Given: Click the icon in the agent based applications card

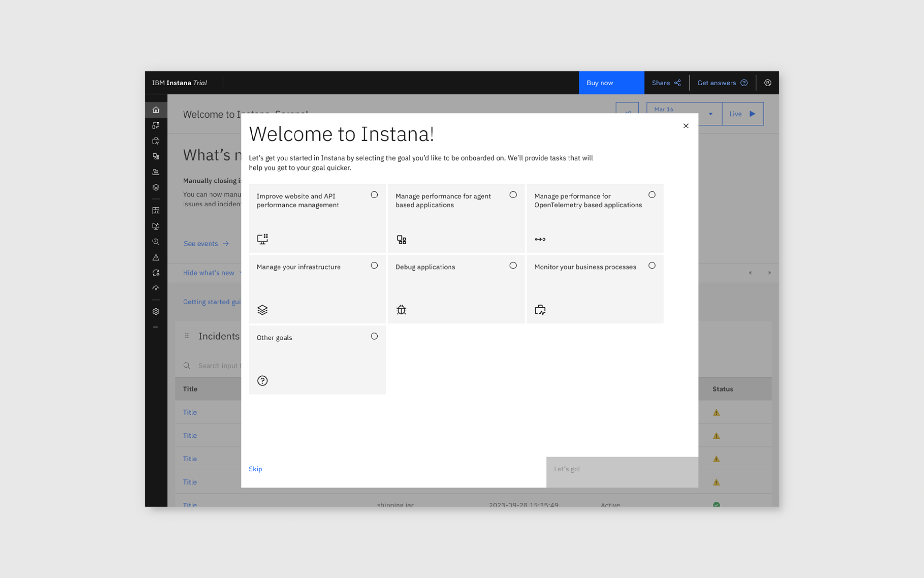Looking at the screenshot, I should point(401,240).
